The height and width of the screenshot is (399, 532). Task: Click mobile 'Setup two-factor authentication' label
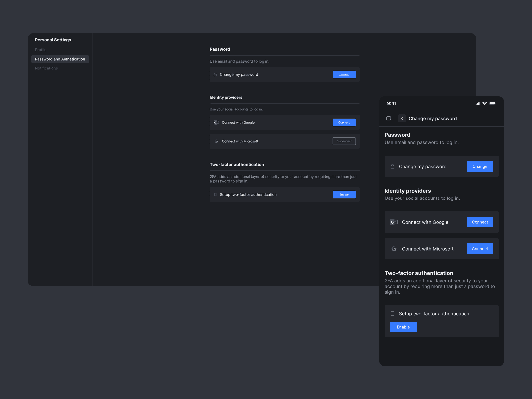434,313
